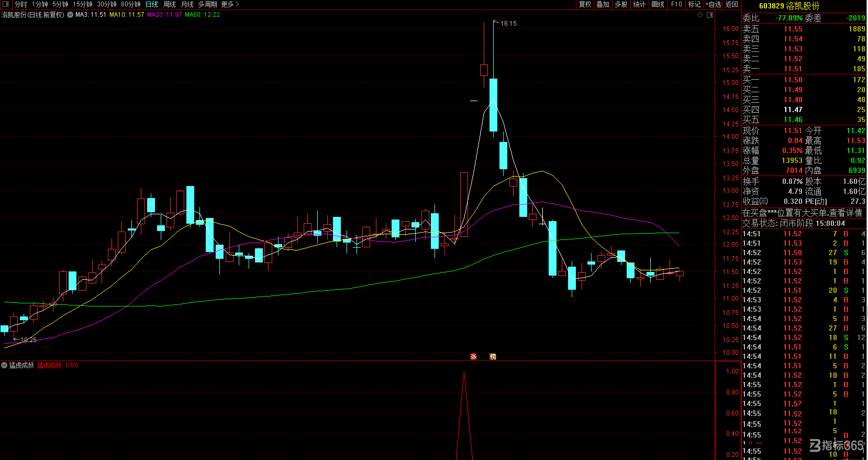Click the 标记 mark button

(694, 4)
